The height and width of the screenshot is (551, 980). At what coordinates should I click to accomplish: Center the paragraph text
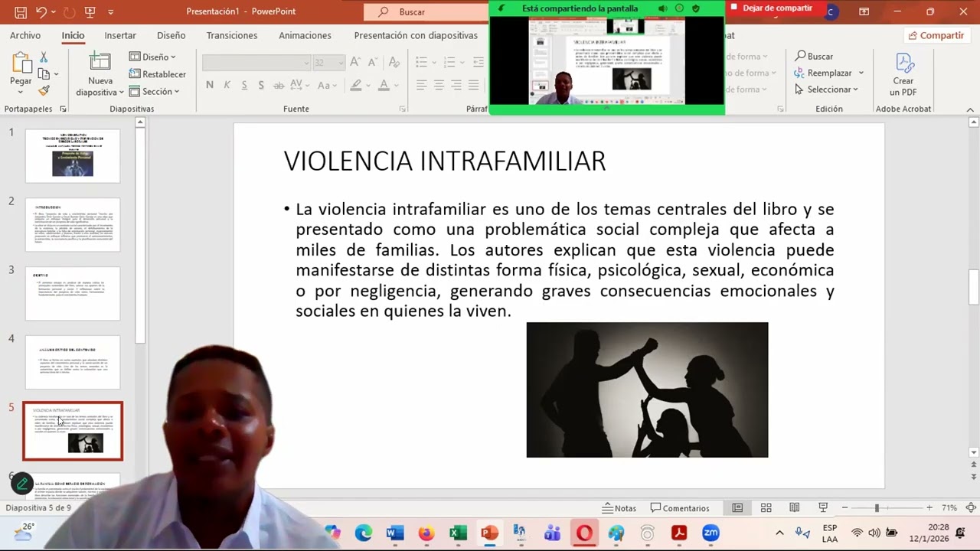(439, 85)
